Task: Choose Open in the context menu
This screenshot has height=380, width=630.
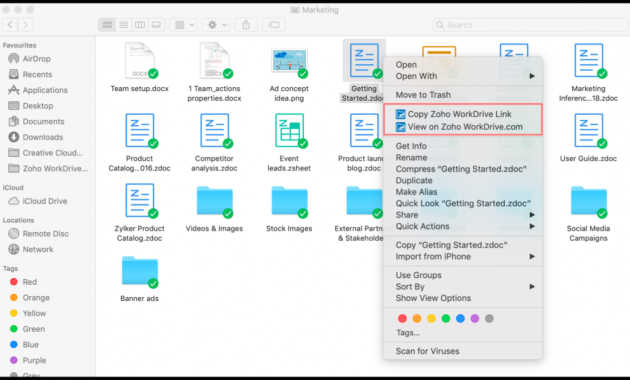Action: [463, 65]
